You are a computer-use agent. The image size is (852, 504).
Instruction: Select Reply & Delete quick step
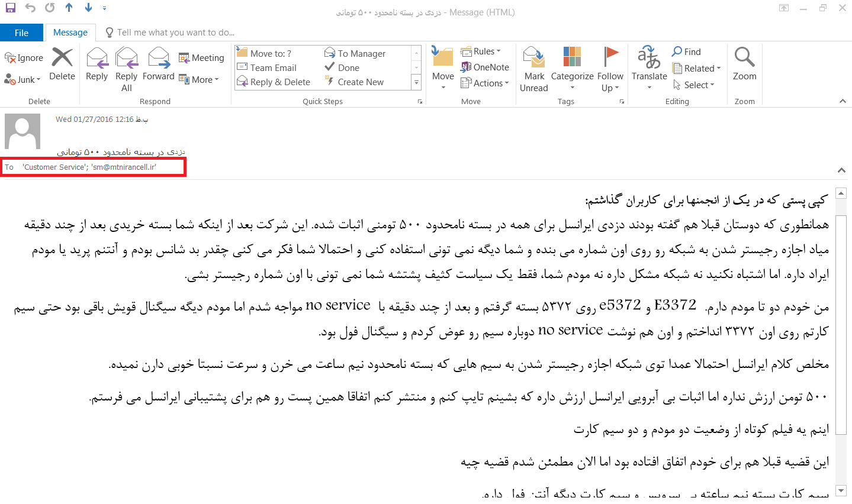[274, 82]
